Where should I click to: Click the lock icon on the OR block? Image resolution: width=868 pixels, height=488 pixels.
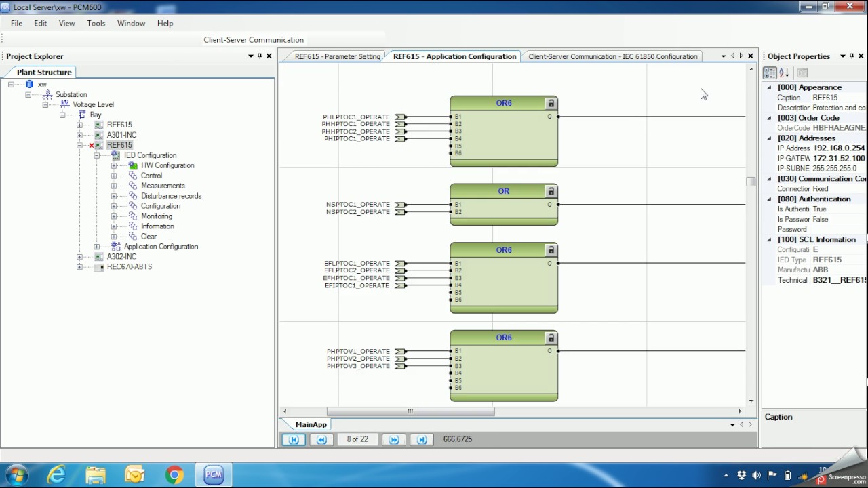tap(551, 192)
